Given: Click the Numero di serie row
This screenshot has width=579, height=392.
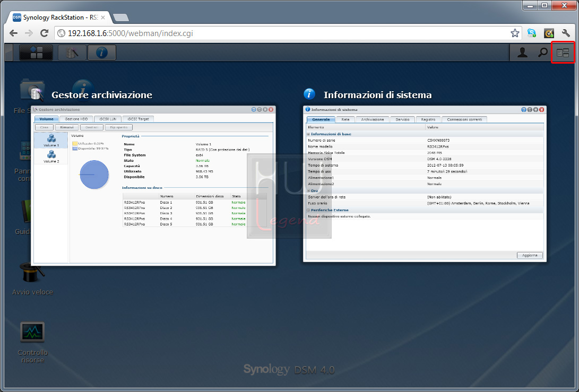Looking at the screenshot, I should point(425,140).
